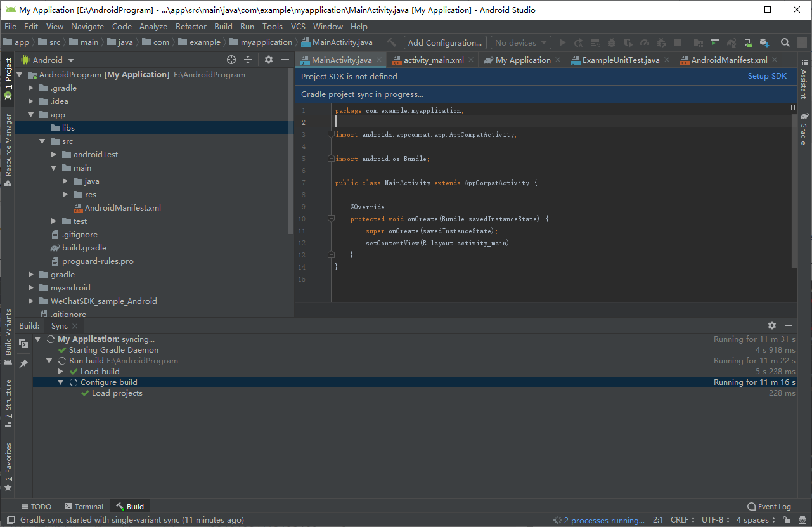The image size is (812, 527).
Task: Click the myapplication breadcrumb
Action: [x=262, y=42]
